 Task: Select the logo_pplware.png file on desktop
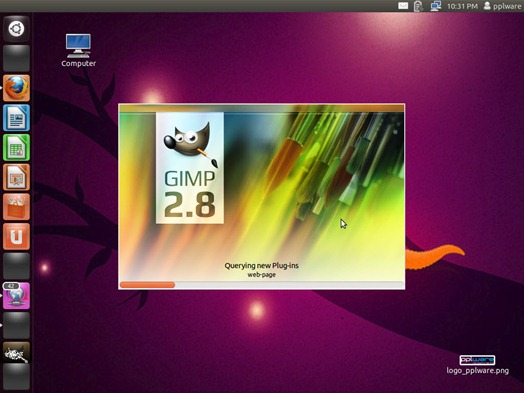478,365
